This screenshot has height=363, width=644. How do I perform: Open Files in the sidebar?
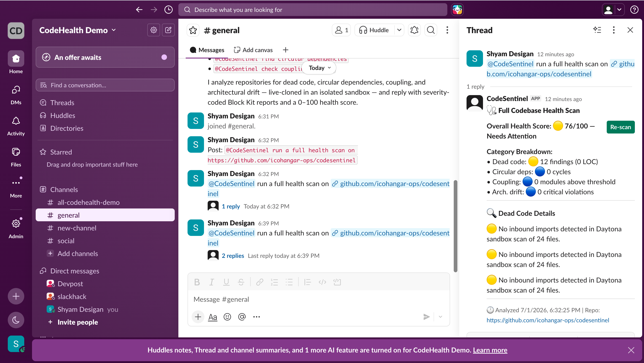pyautogui.click(x=16, y=157)
